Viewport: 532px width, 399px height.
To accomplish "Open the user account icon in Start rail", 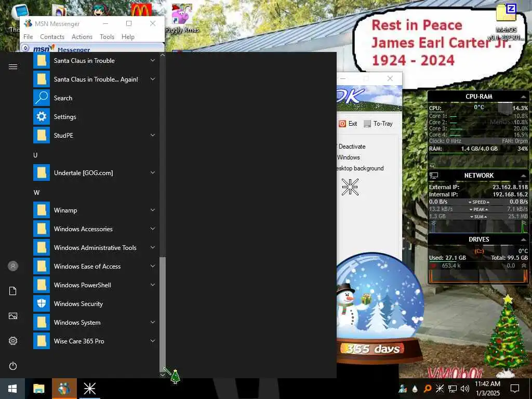I will [x=13, y=266].
